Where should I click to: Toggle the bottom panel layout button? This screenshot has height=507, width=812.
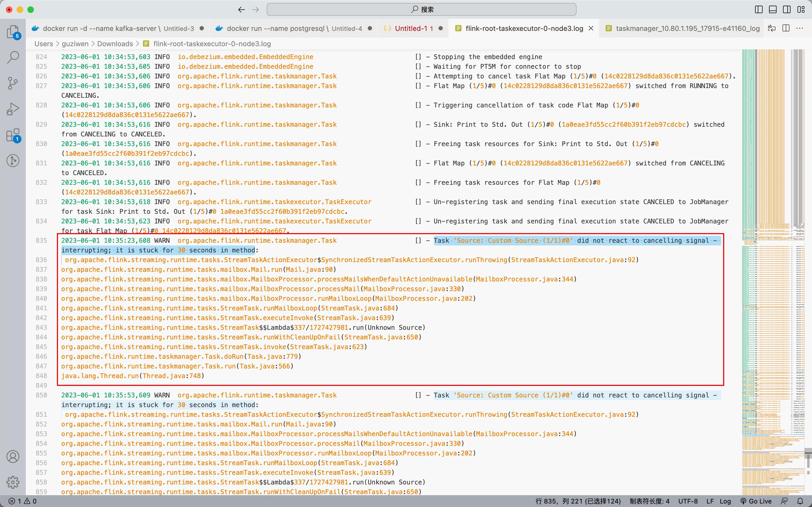pyautogui.click(x=773, y=9)
